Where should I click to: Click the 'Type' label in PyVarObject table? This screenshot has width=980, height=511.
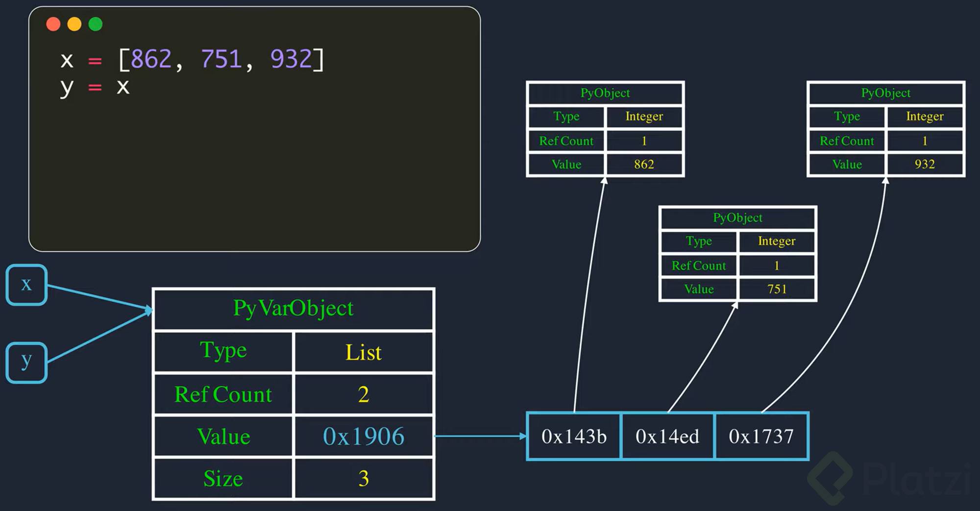pyautogui.click(x=223, y=351)
